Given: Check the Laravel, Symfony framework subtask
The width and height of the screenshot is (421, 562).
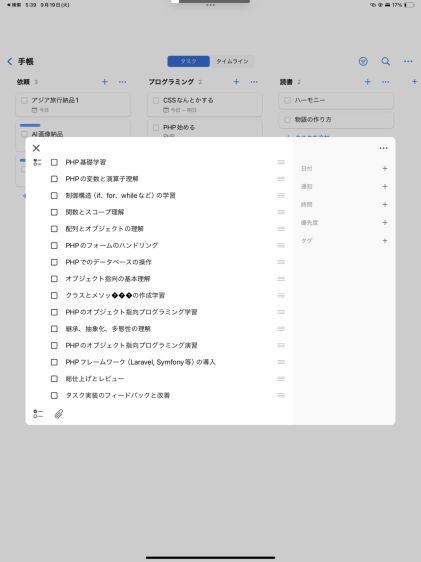Looking at the screenshot, I should [54, 362].
